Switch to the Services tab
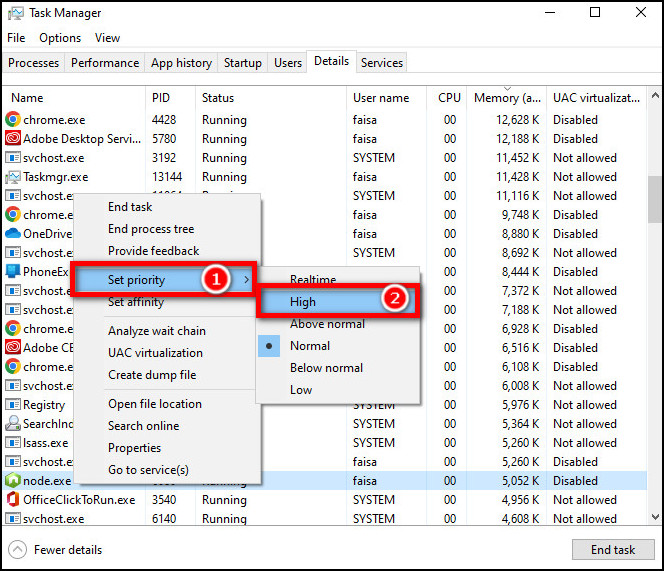The height and width of the screenshot is (571, 664). (x=382, y=63)
